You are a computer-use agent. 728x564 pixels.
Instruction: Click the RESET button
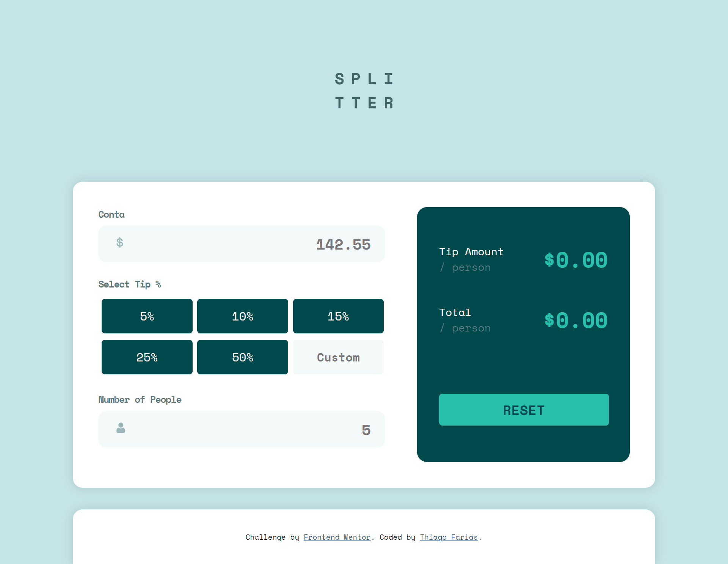point(524,409)
